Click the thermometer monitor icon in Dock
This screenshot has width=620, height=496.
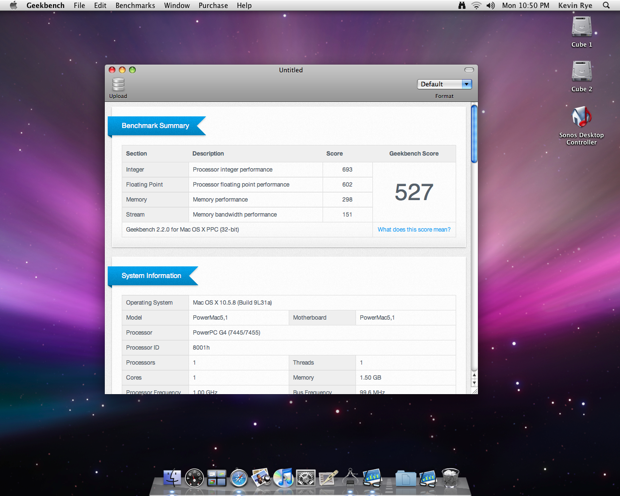[328, 478]
